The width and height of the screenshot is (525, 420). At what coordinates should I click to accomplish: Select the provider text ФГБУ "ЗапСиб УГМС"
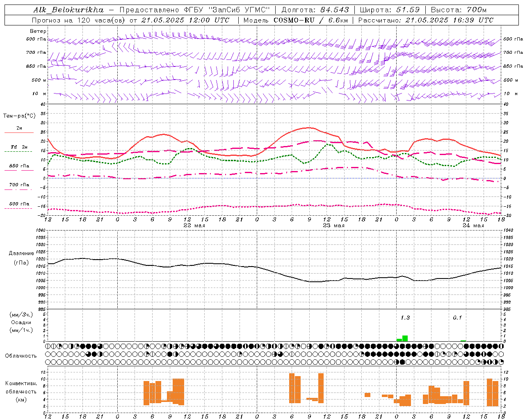click(x=226, y=10)
